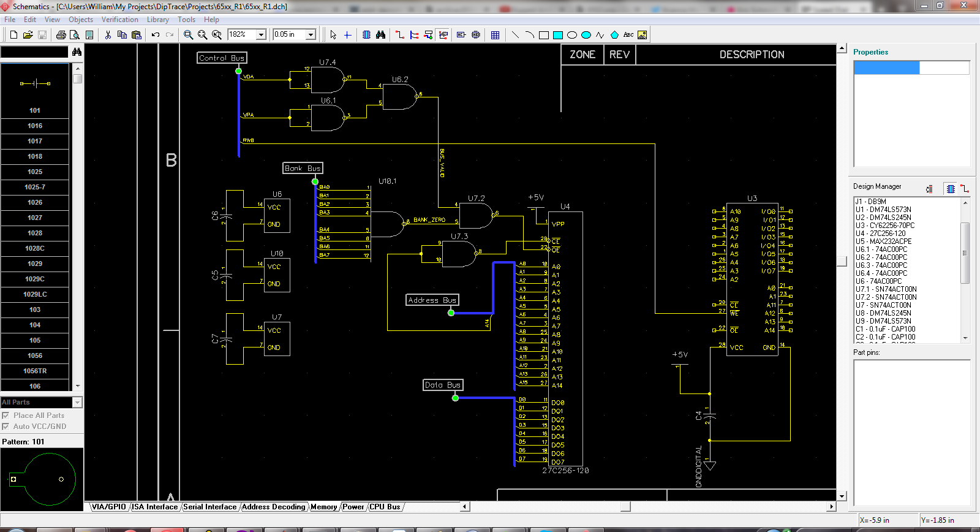
Task: Toggle the Place All Parts checkbox
Action: click(6, 416)
